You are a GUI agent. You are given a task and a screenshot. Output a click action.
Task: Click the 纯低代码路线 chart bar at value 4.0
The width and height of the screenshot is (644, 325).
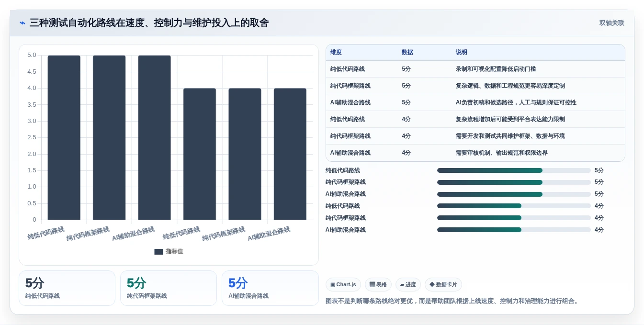point(200,154)
